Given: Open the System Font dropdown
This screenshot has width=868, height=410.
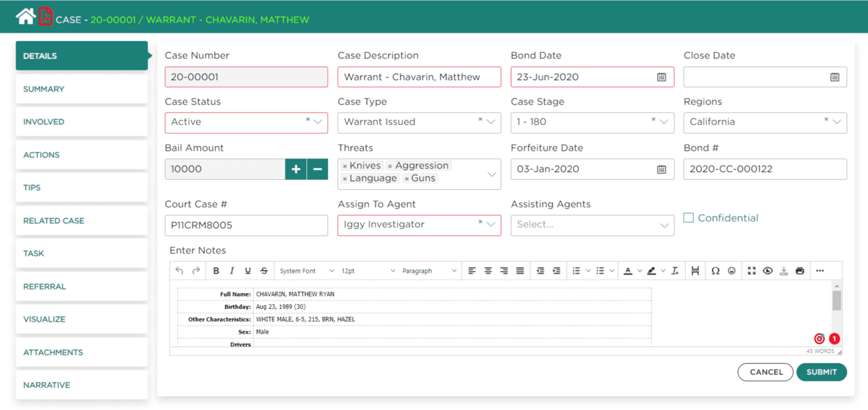Looking at the screenshot, I should tap(307, 270).
